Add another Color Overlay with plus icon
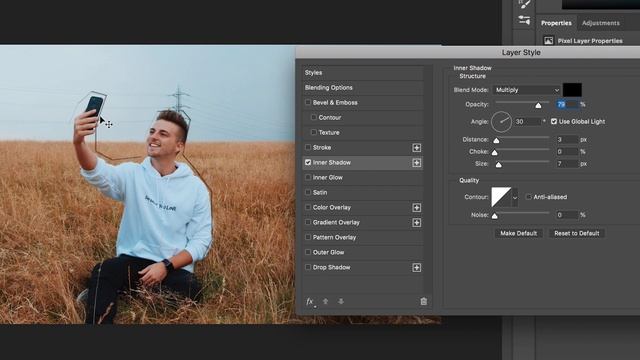 [x=416, y=208]
